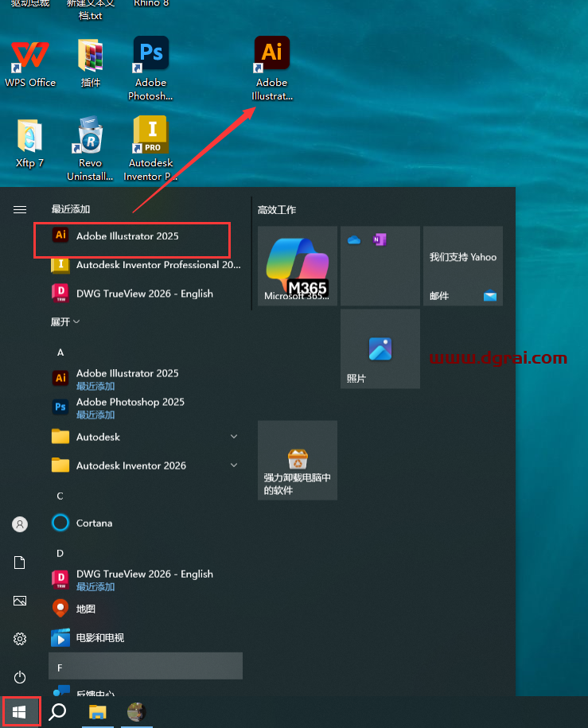
Task: Open OneDrive icon in tile folder
Action: tap(354, 239)
